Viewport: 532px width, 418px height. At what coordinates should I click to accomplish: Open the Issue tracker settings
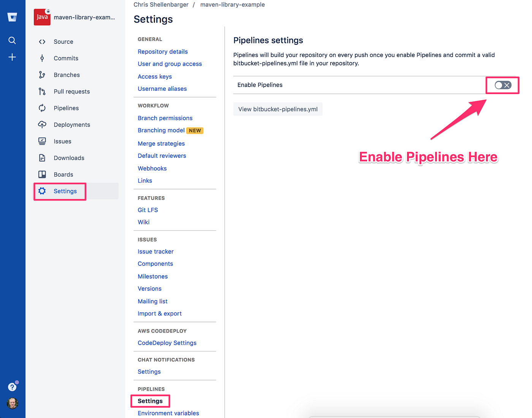tap(155, 251)
